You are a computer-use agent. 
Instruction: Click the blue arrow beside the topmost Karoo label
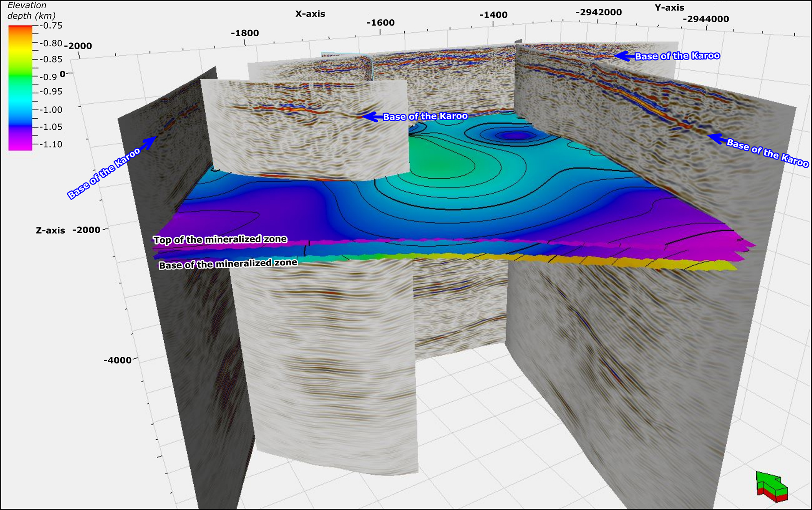click(x=624, y=56)
